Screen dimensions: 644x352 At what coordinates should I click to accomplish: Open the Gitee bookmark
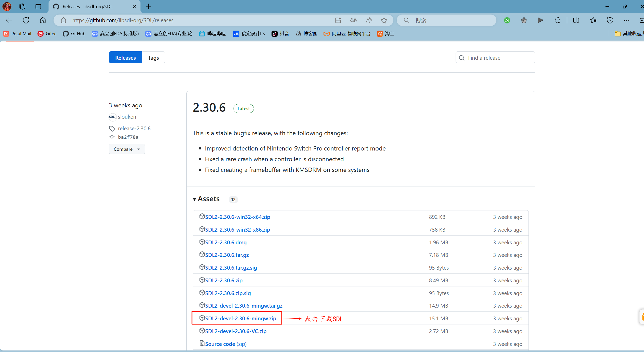[x=47, y=33]
